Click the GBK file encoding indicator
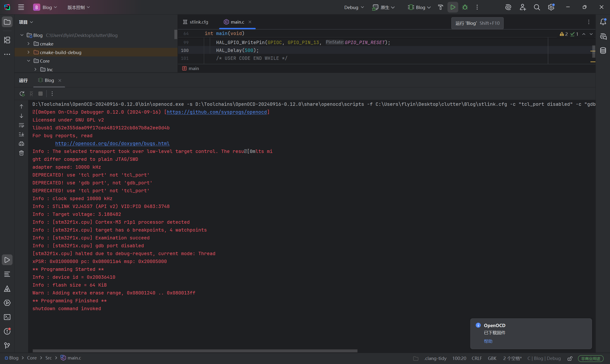 coord(492,358)
